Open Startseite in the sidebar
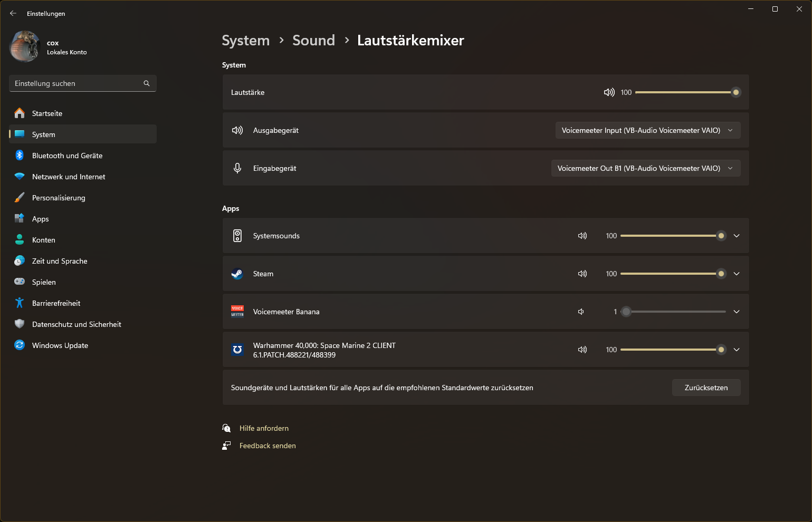 [83, 113]
